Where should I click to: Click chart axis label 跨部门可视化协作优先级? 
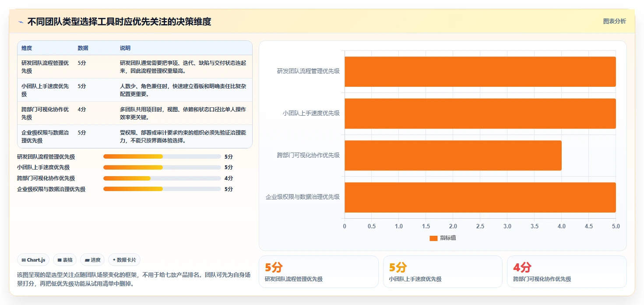[x=308, y=155]
